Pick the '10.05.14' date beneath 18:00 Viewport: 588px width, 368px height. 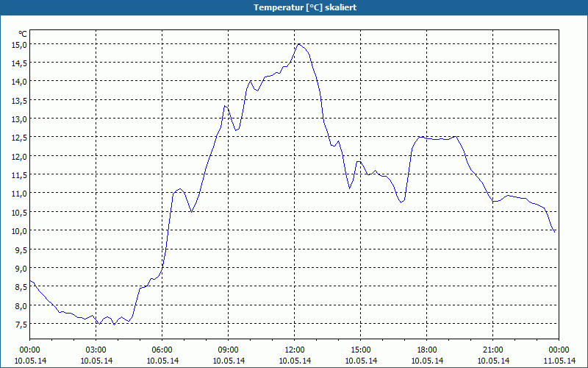[427, 361]
